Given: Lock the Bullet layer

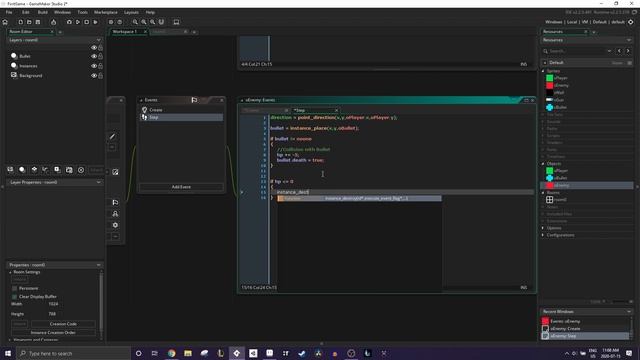Looking at the screenshot, I should pos(100,56).
